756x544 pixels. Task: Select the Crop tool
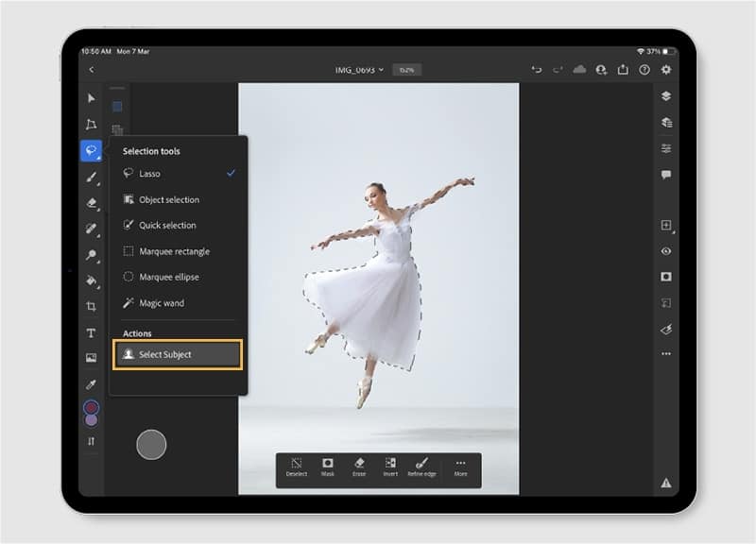point(91,306)
